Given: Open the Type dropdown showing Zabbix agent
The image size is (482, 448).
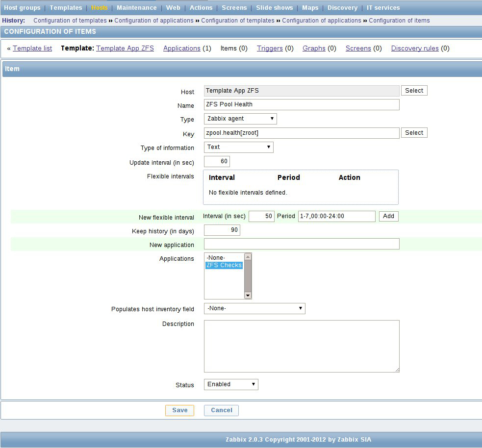Looking at the screenshot, I should tap(239, 119).
